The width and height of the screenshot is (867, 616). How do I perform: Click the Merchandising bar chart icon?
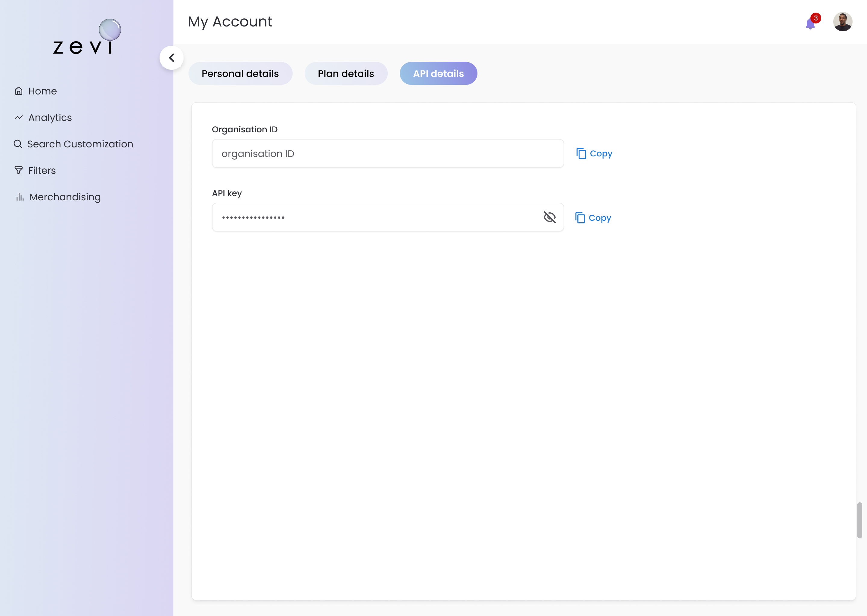pos(20,197)
